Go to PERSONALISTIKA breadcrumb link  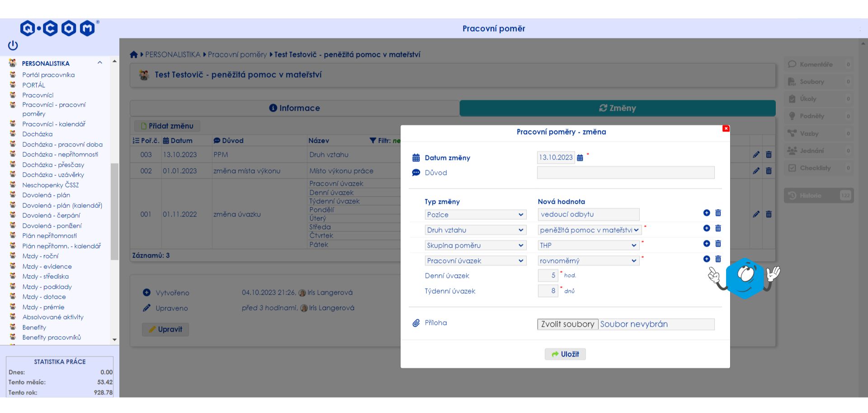[x=173, y=55]
